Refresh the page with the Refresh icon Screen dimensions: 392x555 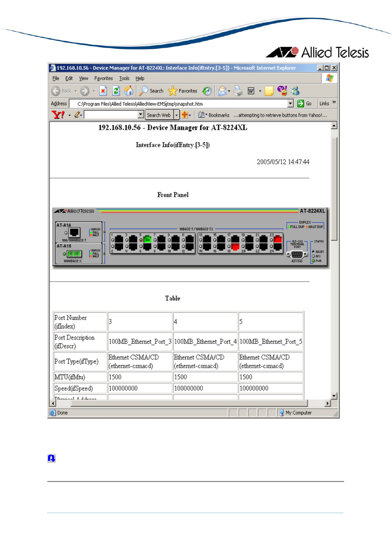click(116, 91)
